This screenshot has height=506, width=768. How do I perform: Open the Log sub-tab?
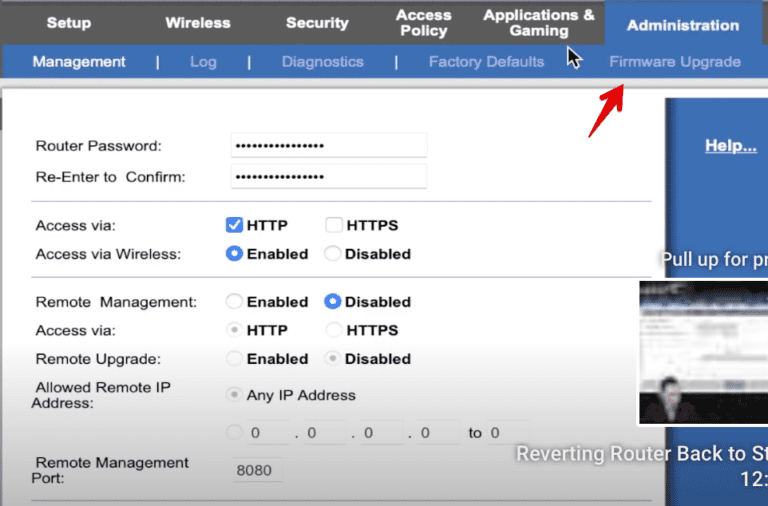[203, 62]
